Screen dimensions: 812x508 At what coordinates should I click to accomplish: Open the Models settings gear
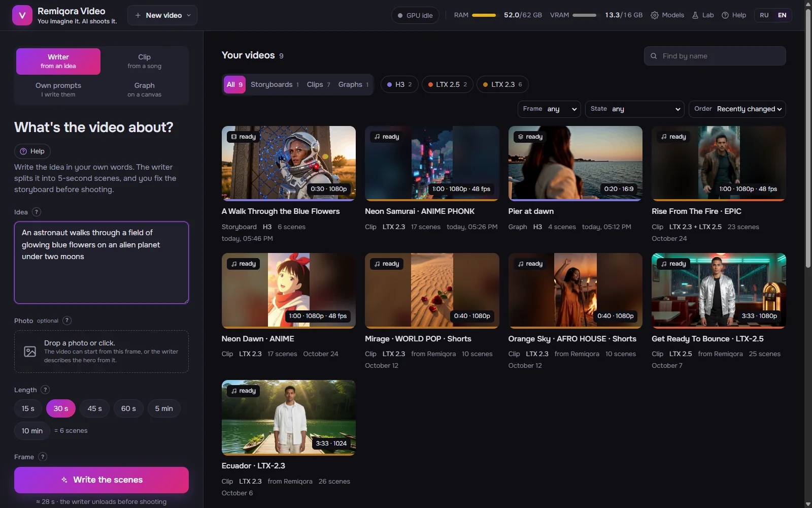655,15
